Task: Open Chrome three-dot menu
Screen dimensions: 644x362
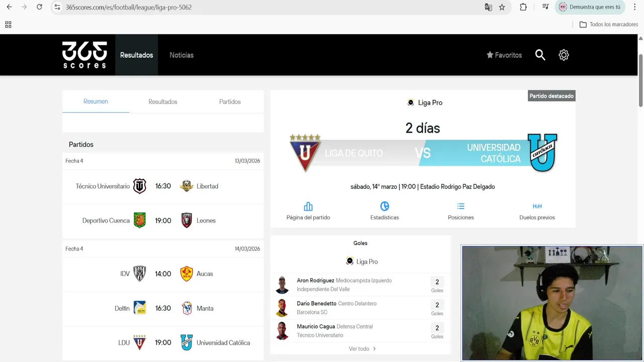Action: tap(634, 7)
